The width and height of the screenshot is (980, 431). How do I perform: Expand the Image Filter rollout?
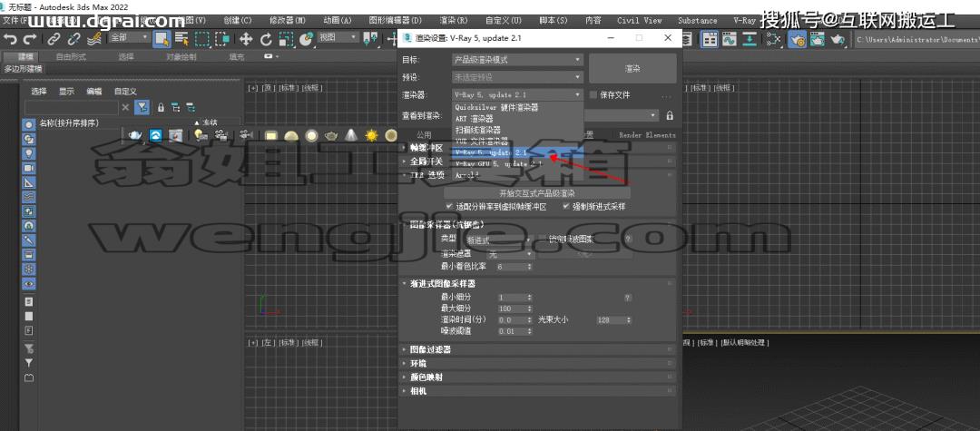point(537,350)
